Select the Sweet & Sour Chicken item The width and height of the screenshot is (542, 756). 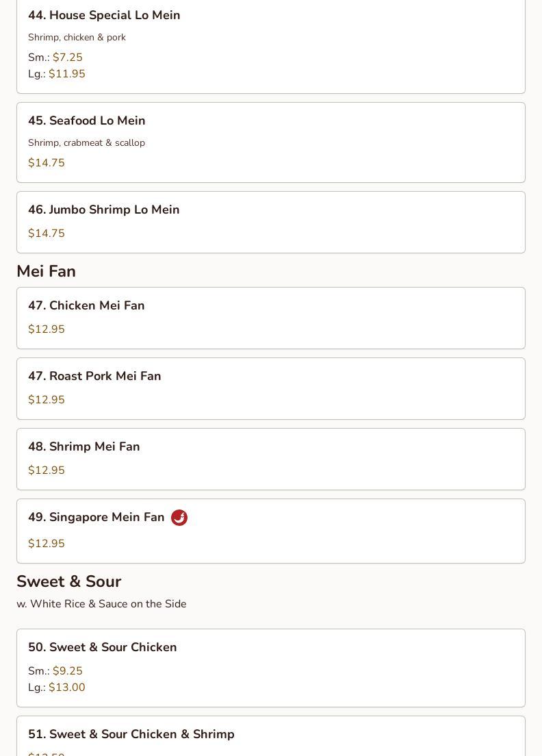[271, 668]
